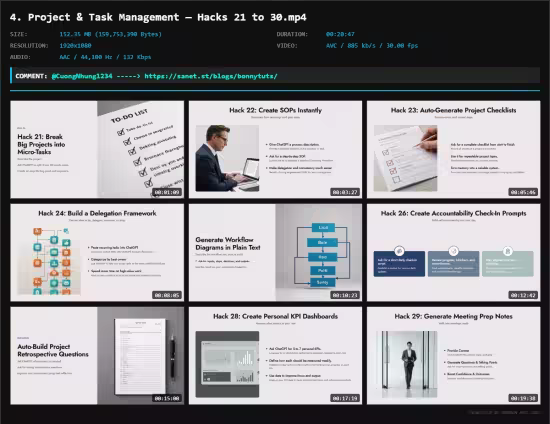Open the Hack 23 Project Checklists thumbnail

454,149
